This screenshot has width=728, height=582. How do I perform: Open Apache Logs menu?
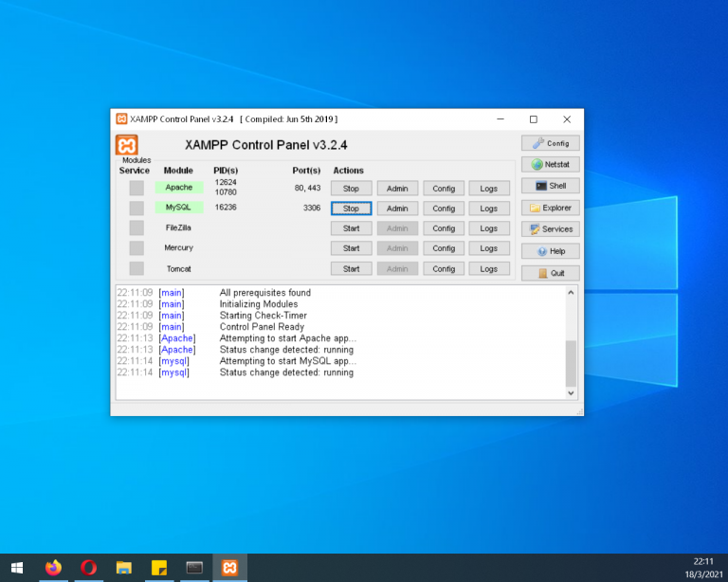pos(489,189)
